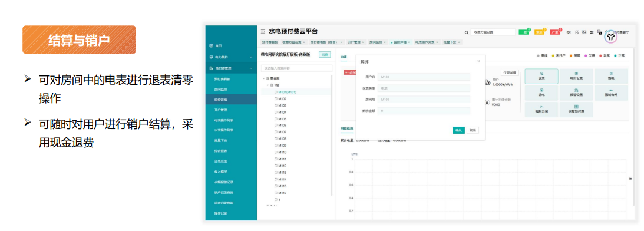Click the 确认 button in dialog

point(459,130)
